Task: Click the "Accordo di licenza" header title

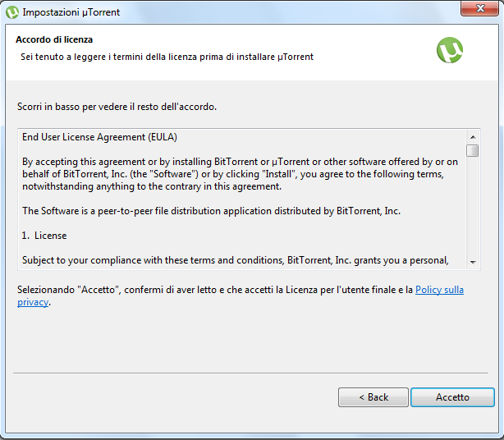Action: 54,39
